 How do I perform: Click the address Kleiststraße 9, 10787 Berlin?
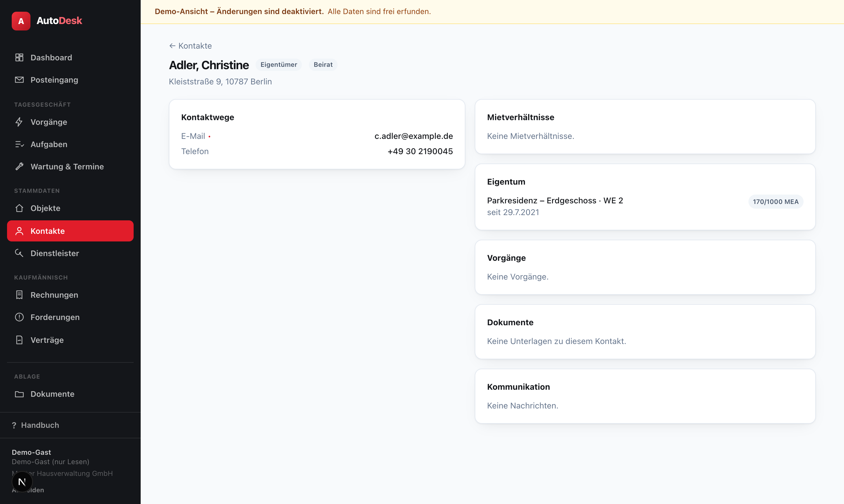[220, 81]
